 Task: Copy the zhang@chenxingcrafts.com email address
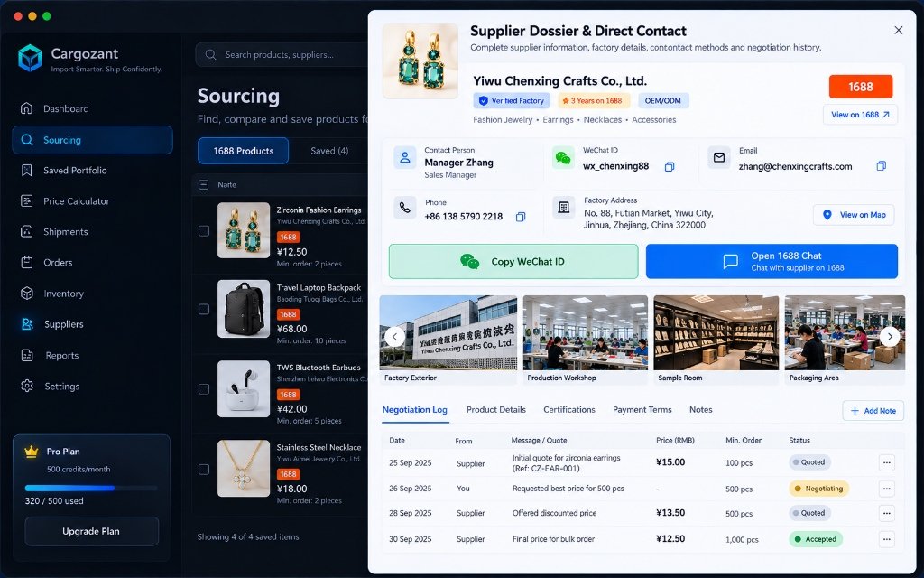tap(881, 166)
